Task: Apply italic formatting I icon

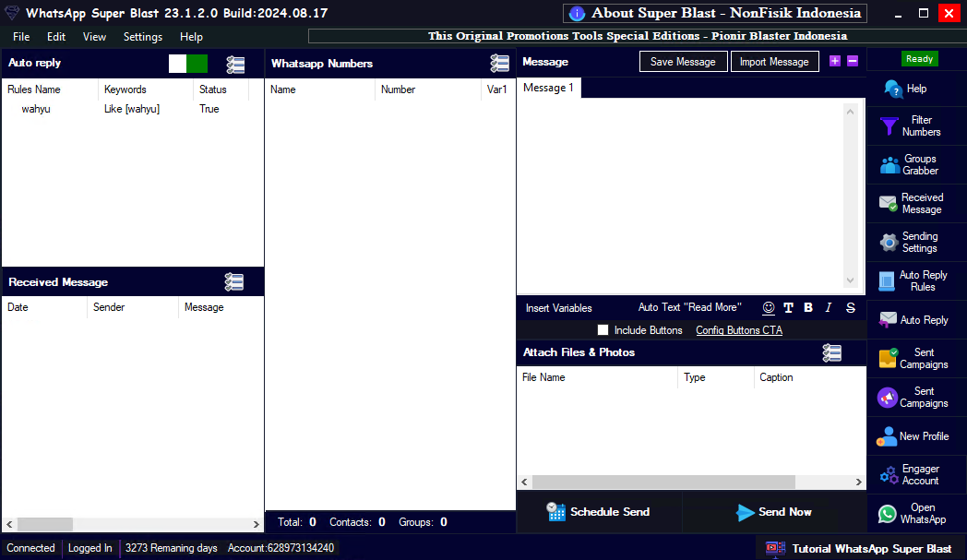Action: coord(829,307)
